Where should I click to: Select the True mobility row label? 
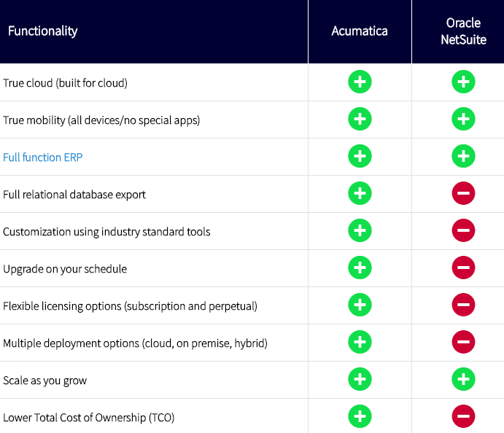coord(101,120)
